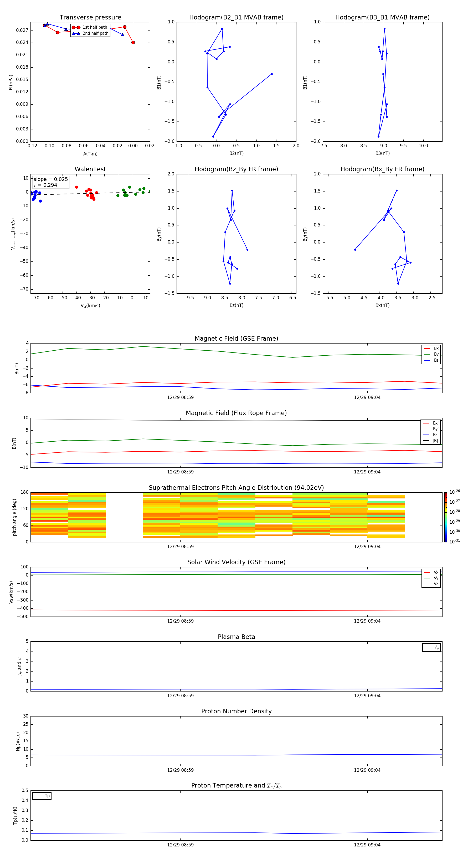Click '12/29 09:04' under the GSE magnetic plot
Image resolution: width=473 pixels, height=868 pixels.
click(367, 398)
